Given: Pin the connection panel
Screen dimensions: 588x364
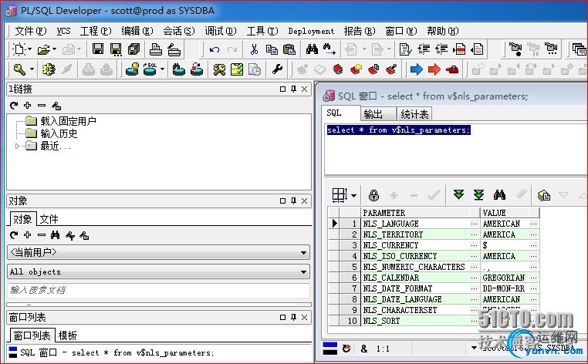Looking at the screenshot, I should pyautogui.click(x=293, y=89).
